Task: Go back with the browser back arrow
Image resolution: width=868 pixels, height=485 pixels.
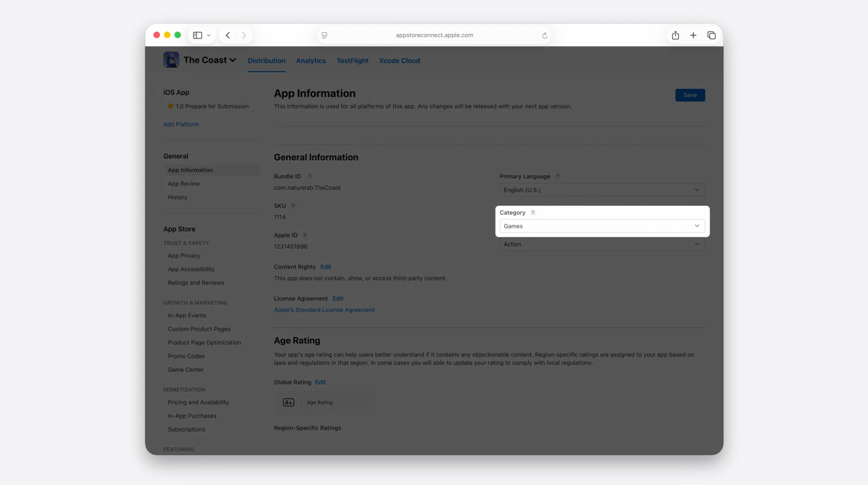Action: [x=228, y=35]
